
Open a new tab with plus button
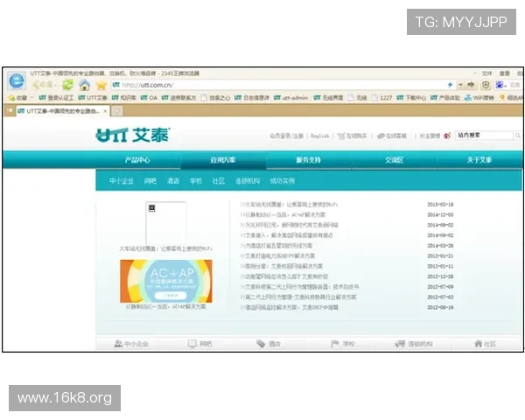tap(117, 111)
